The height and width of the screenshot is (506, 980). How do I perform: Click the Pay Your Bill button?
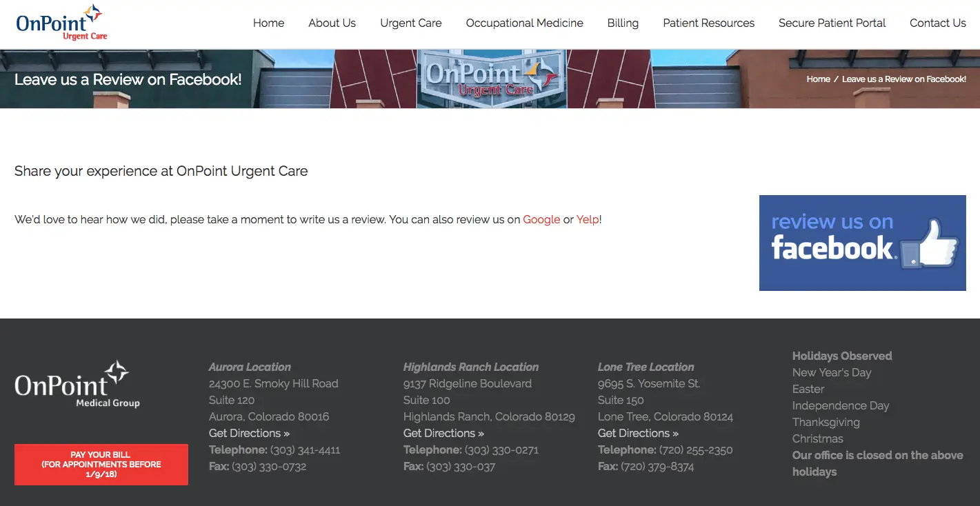[101, 465]
